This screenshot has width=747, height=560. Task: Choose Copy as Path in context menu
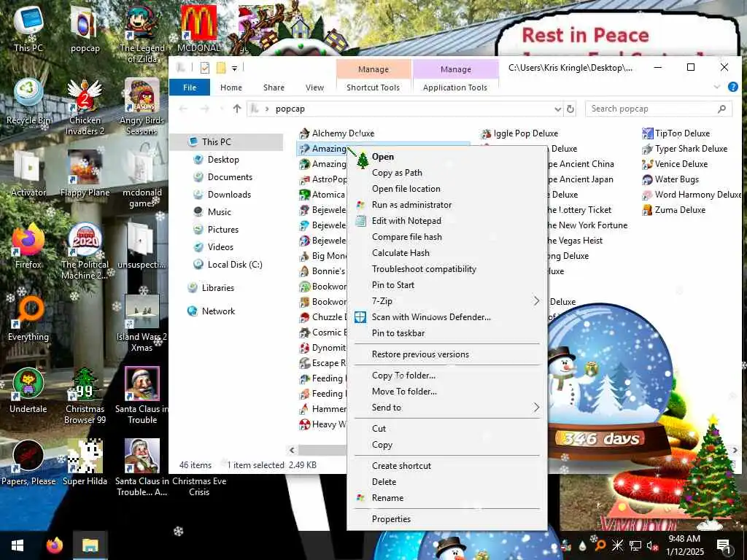[x=447, y=173]
